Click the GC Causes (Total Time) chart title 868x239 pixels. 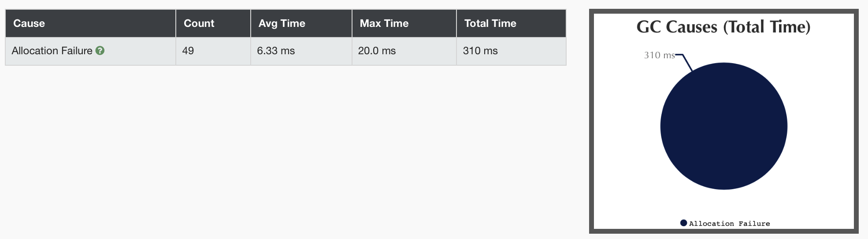[723, 27]
